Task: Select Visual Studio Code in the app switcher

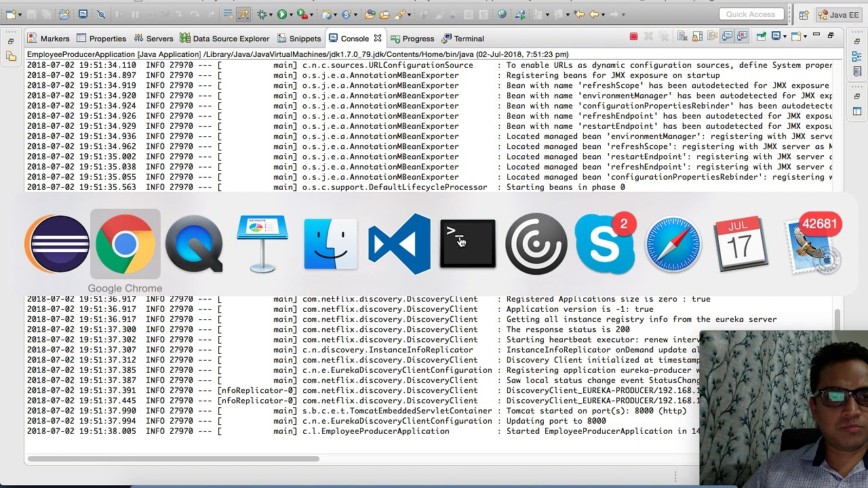Action: click(x=399, y=244)
